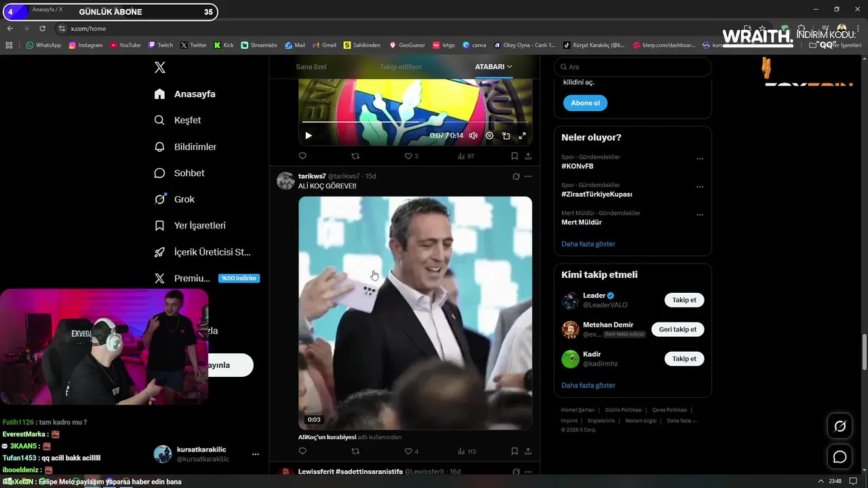
Task: Switch to Takip ediliyor tab
Action: click(x=401, y=66)
